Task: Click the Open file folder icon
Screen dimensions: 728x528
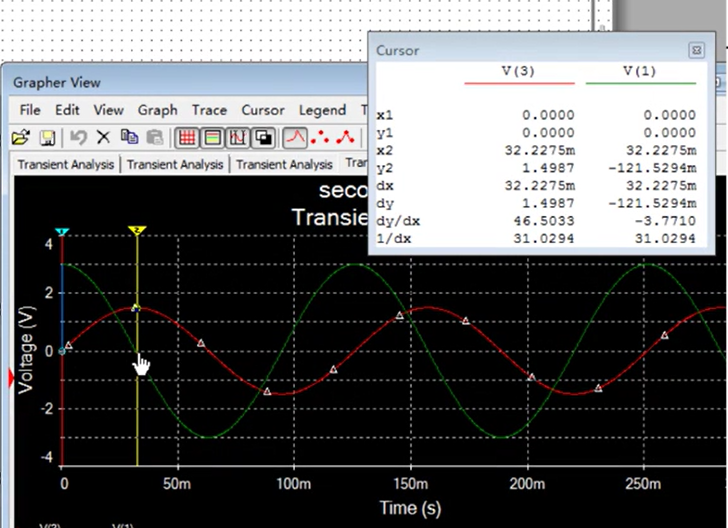Action: coord(20,137)
